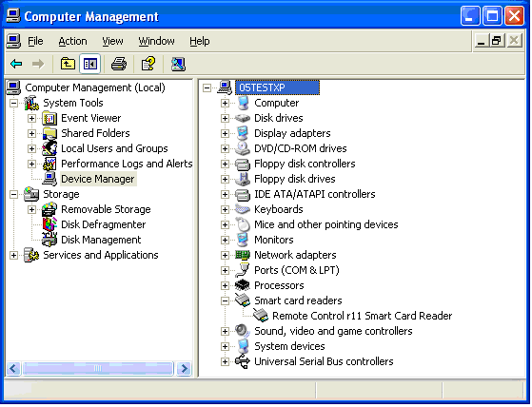This screenshot has height=407, width=532.
Task: Click the Ports (COM & LPT) plug icon
Action: point(243,270)
